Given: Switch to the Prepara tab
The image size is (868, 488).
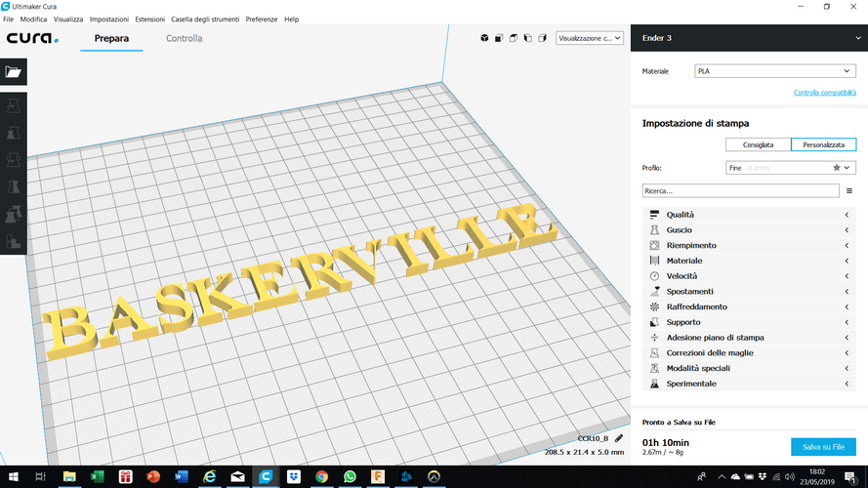Looking at the screenshot, I should [111, 38].
